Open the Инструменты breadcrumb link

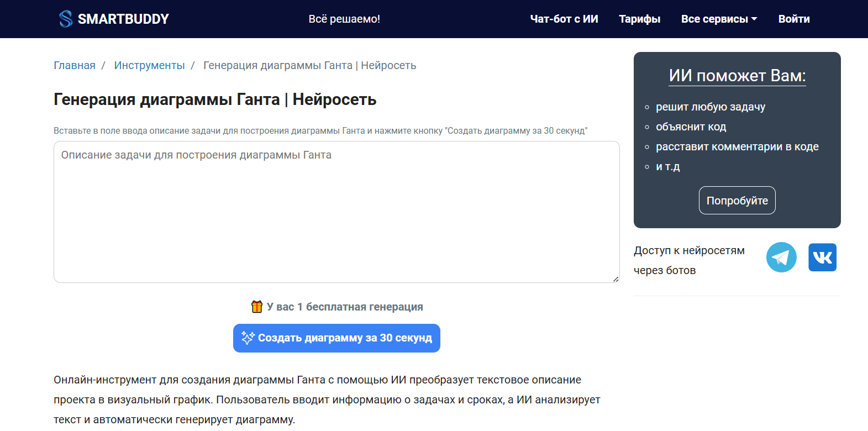point(149,65)
